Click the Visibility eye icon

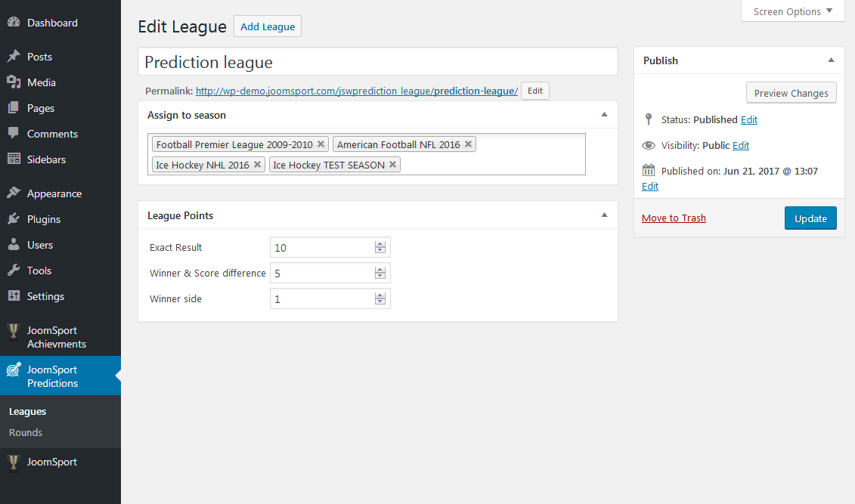pyautogui.click(x=649, y=146)
